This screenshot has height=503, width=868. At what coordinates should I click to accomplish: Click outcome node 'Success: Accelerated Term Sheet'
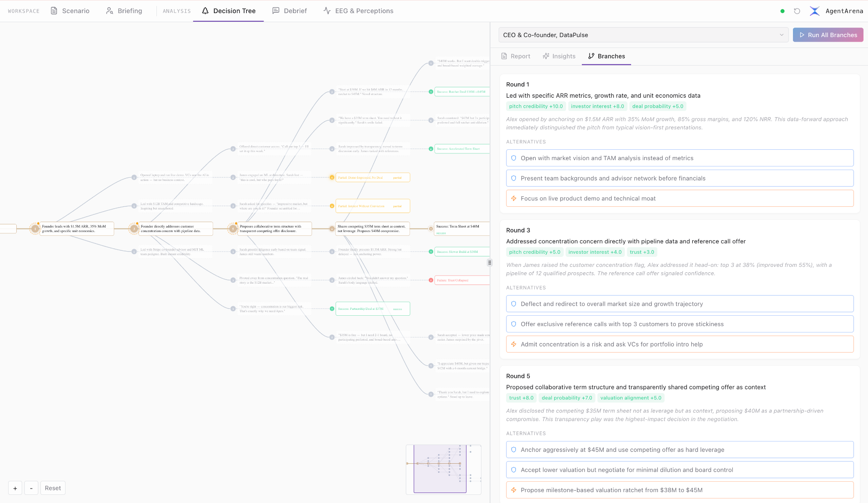[x=462, y=148]
